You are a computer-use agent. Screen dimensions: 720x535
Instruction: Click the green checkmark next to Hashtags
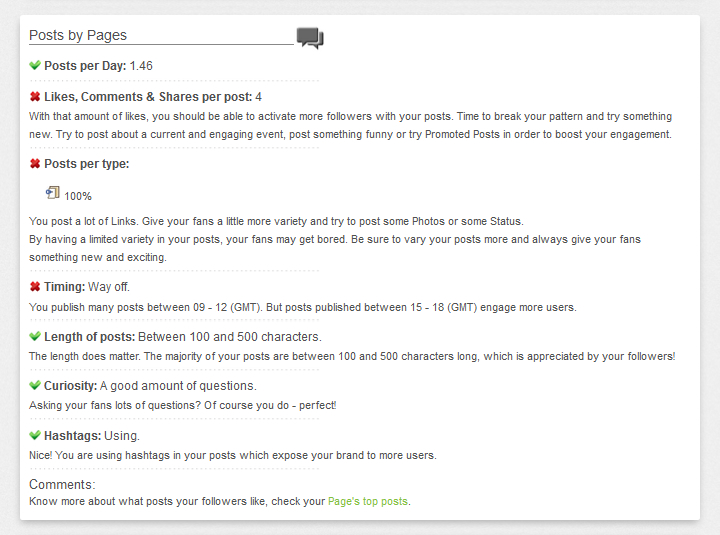[35, 436]
